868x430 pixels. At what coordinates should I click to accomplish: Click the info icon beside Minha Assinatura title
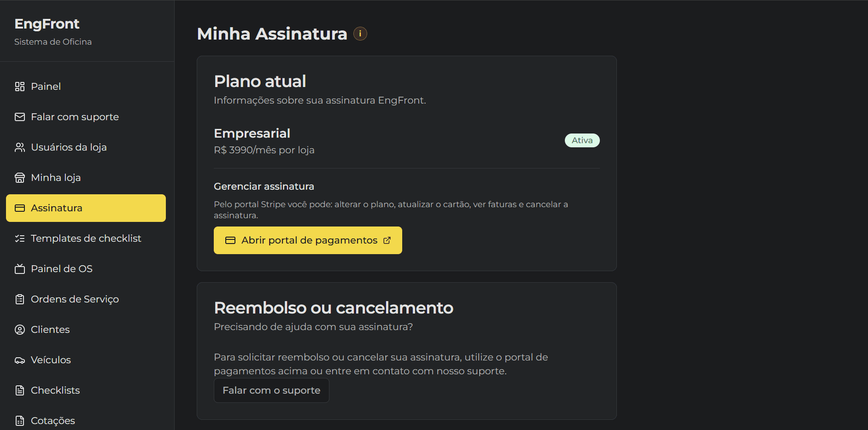point(360,33)
